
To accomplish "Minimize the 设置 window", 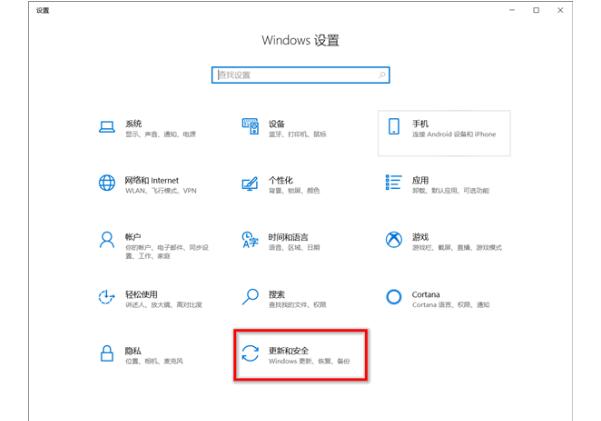I will [x=512, y=10].
